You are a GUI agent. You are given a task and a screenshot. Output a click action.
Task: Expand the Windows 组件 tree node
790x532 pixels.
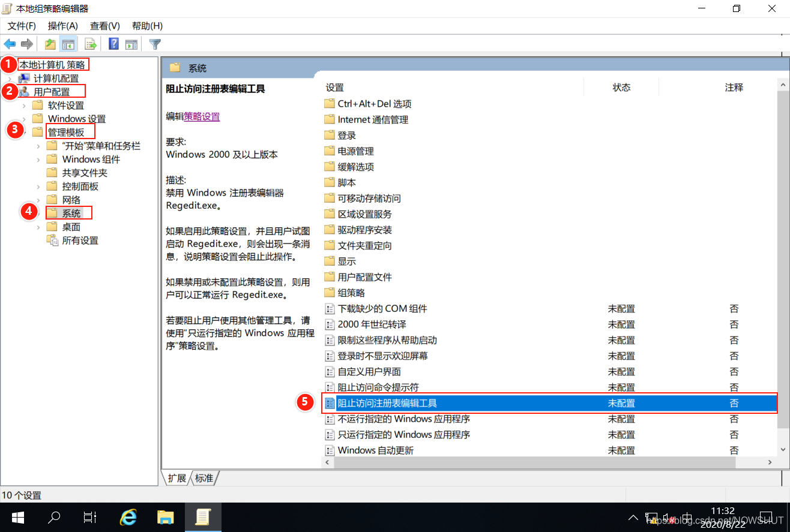[38, 160]
